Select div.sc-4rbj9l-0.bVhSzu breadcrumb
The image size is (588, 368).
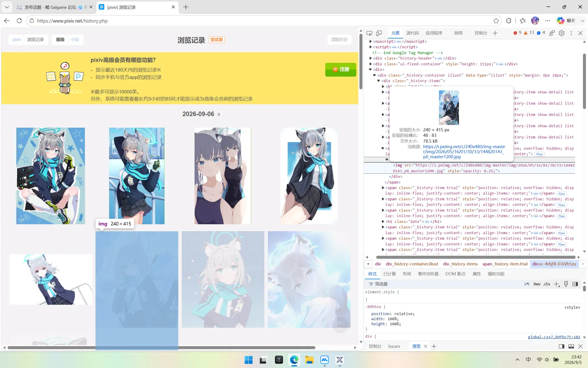coord(554,264)
